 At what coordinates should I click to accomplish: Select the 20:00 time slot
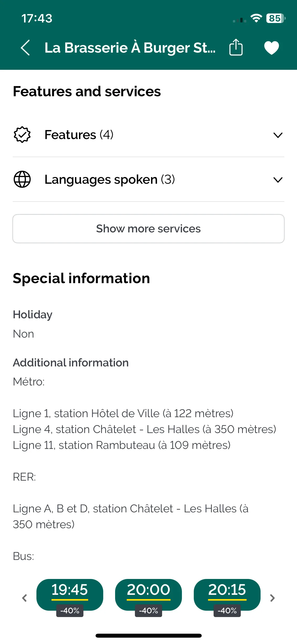click(148, 595)
